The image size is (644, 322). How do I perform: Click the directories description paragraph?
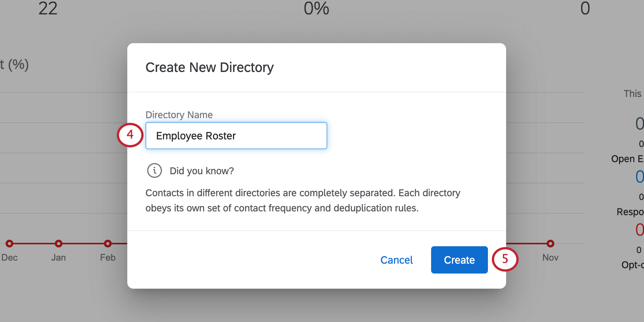click(302, 200)
